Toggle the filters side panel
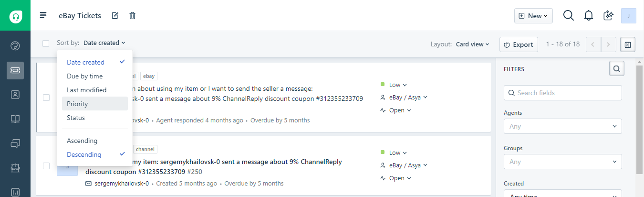Image resolution: width=644 pixels, height=197 pixels. 628,44
